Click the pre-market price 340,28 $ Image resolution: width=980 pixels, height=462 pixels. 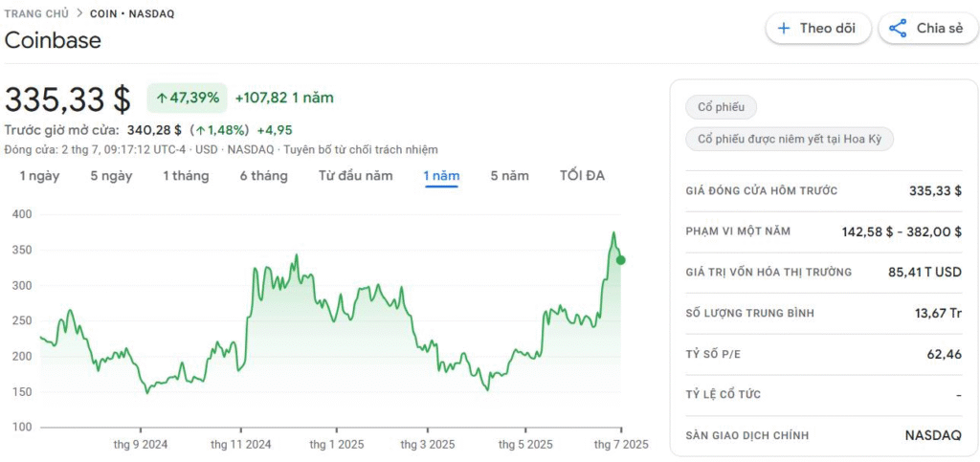coord(154,130)
